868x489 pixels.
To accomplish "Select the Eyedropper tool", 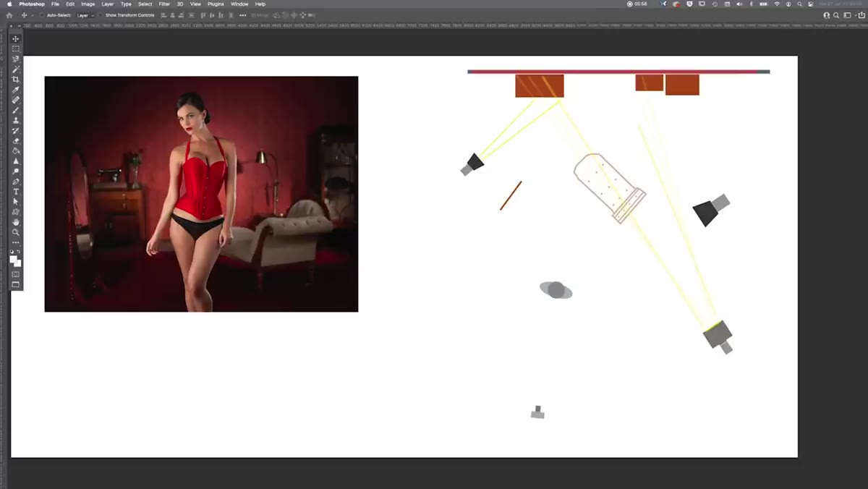I will [16, 89].
